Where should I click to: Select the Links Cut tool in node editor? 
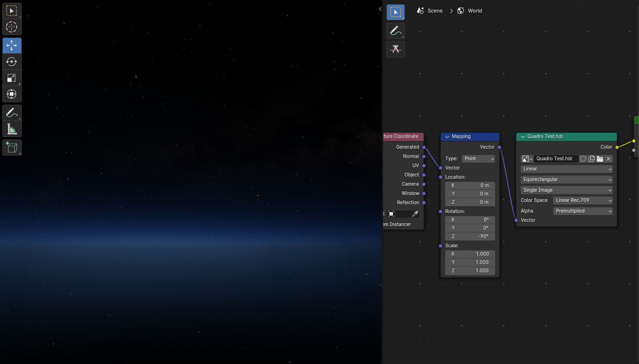(395, 49)
